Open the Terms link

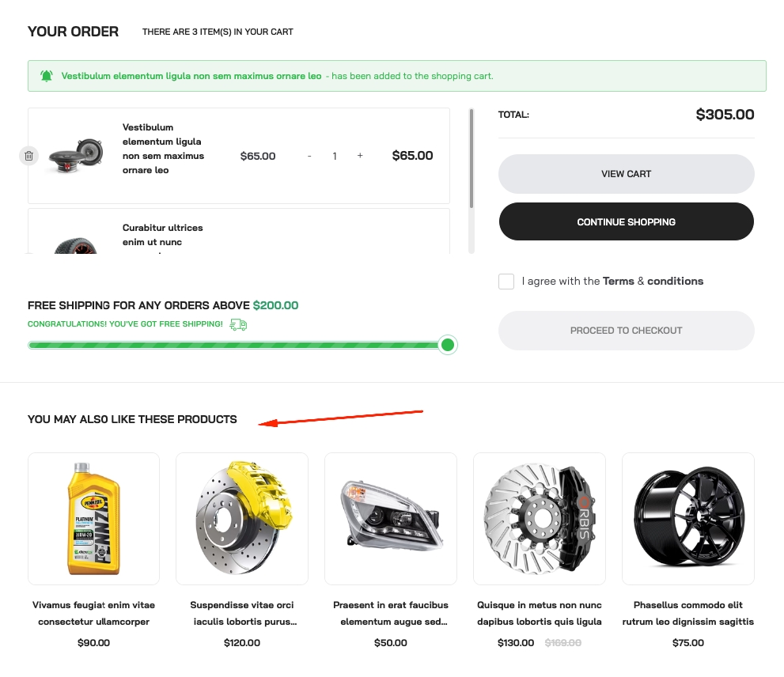click(x=619, y=281)
